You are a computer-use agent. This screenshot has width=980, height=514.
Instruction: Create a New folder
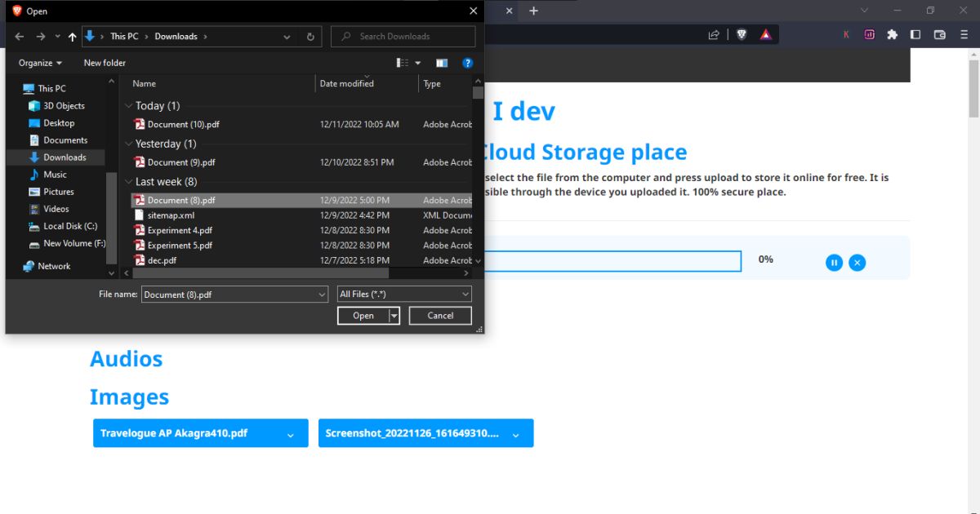point(105,63)
